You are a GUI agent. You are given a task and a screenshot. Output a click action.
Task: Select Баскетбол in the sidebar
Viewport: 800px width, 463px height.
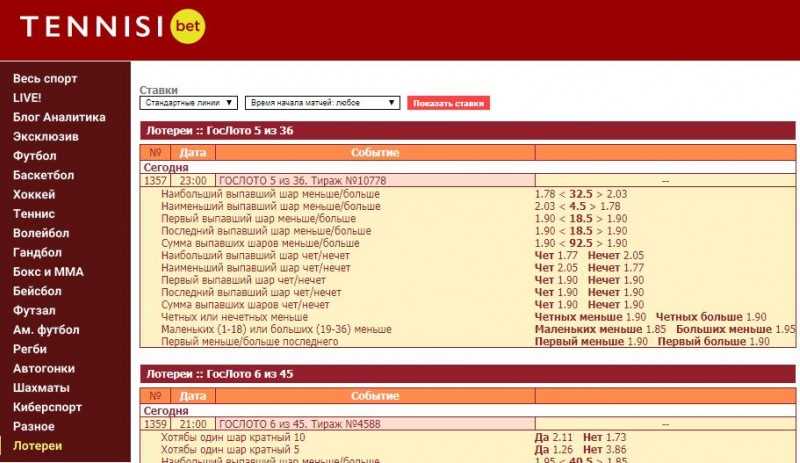click(x=43, y=175)
